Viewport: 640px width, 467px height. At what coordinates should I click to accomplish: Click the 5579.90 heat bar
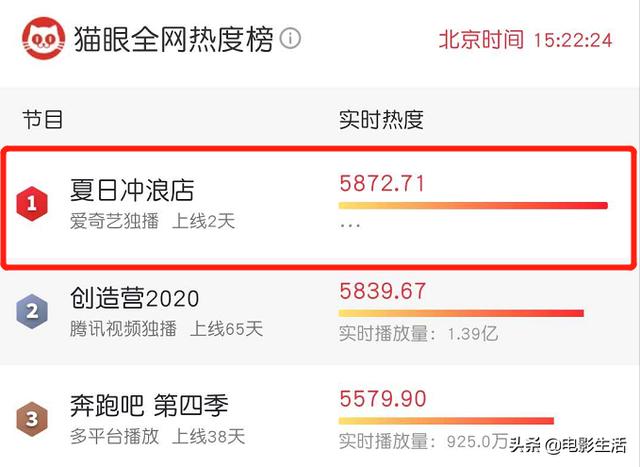[x=446, y=421]
